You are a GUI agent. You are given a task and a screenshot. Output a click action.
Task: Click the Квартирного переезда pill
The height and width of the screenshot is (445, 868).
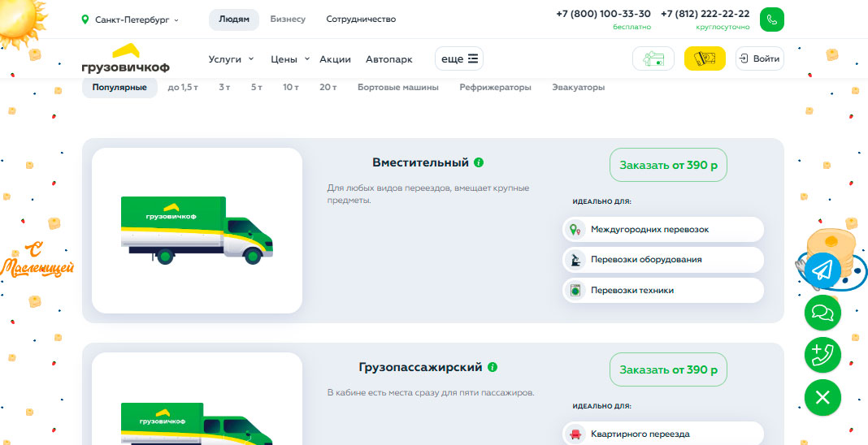[663, 434]
